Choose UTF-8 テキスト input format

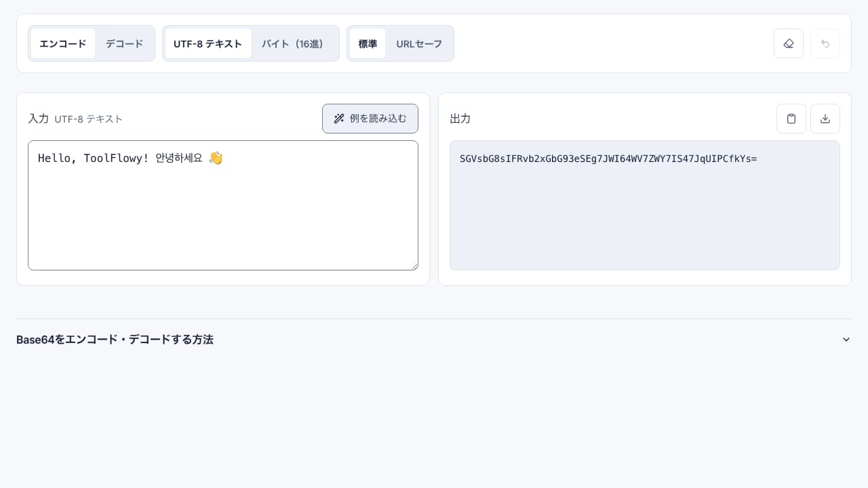208,43
